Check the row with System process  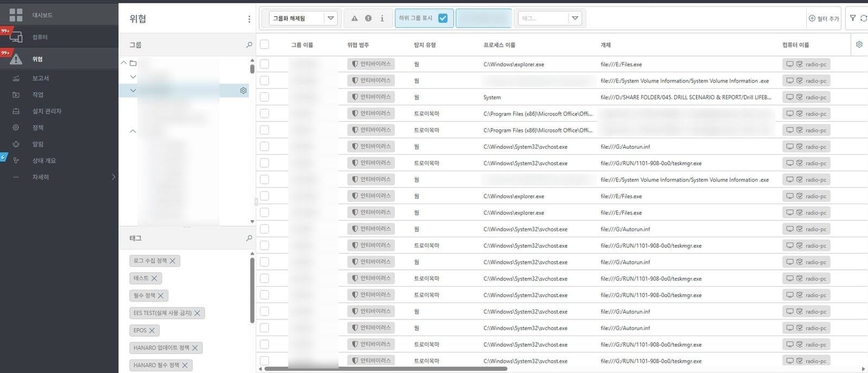[x=264, y=97]
